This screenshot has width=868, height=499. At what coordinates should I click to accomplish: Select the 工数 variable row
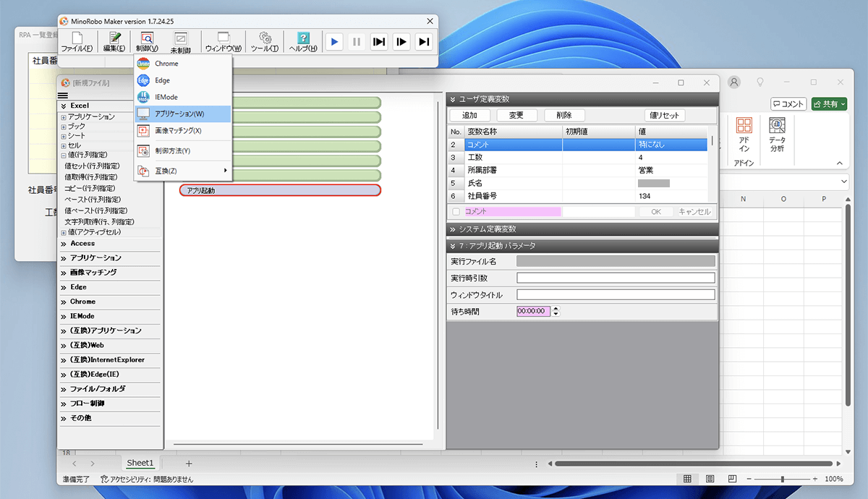click(577, 157)
